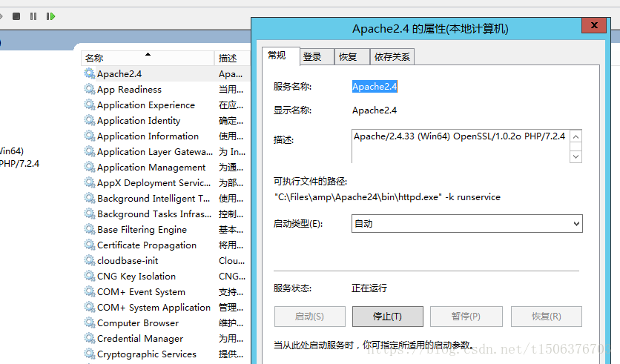
Task: Select the Credential Manager service name
Action: click(140, 339)
